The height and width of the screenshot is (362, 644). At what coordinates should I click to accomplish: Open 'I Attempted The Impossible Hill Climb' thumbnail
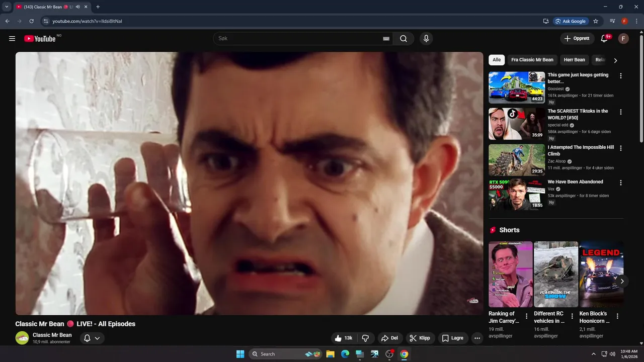517,160
